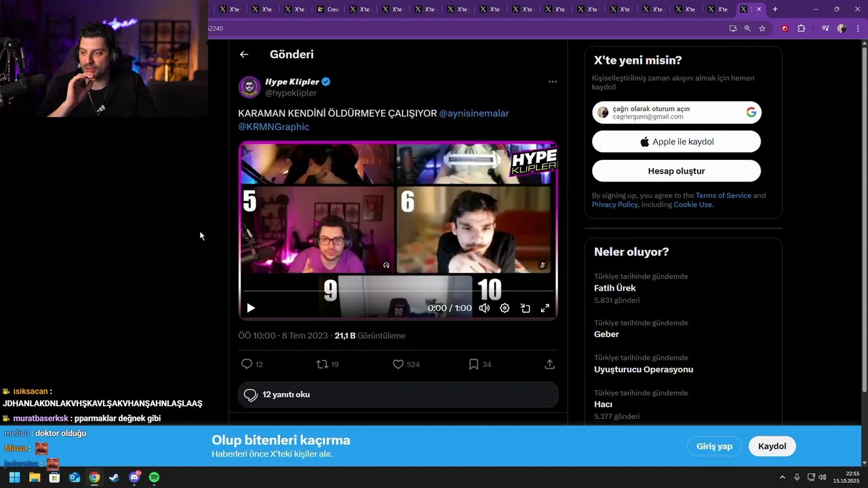Open File Explorer from taskbar
Image resolution: width=868 pixels, height=488 pixels.
35,477
